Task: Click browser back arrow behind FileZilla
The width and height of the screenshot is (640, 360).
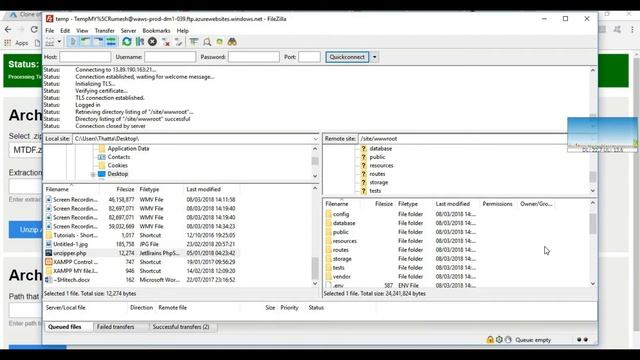Action: coord(8,29)
